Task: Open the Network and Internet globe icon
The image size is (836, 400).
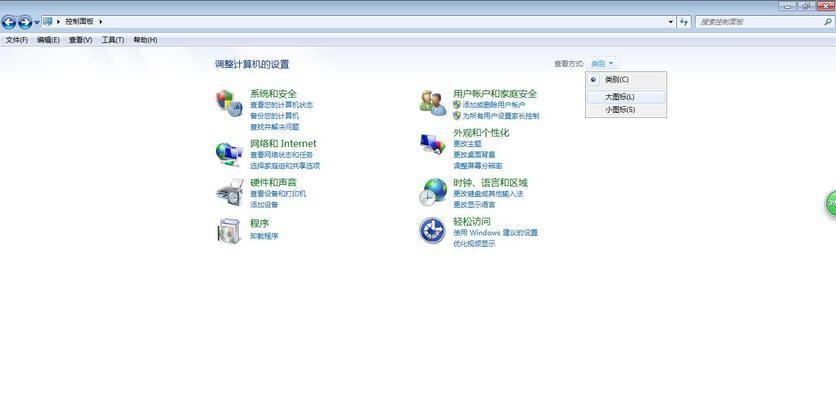Action: 229,154
